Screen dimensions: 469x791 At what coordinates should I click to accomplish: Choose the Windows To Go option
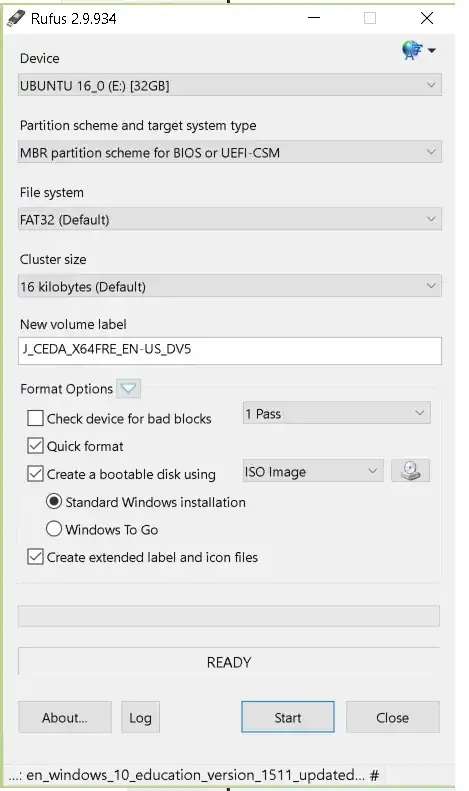click(54, 529)
